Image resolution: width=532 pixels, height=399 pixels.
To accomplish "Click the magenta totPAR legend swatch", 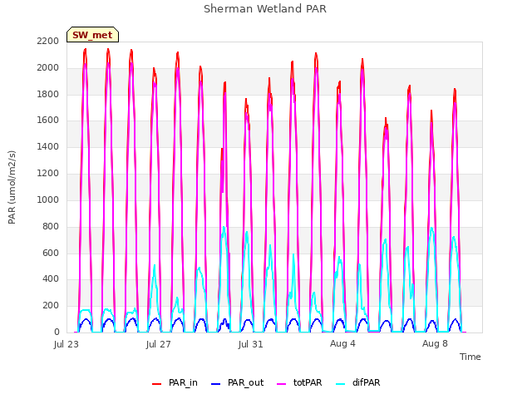I will pyautogui.click(x=282, y=384).
